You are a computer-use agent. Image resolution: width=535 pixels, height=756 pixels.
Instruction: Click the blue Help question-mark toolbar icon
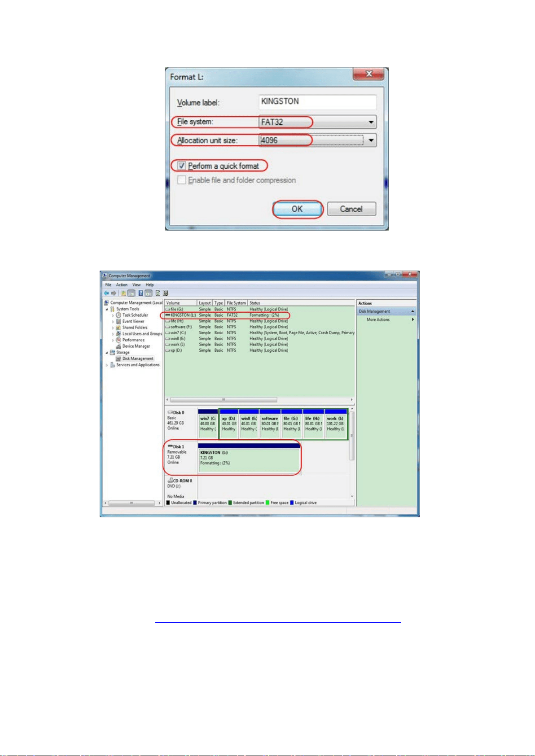click(x=140, y=293)
